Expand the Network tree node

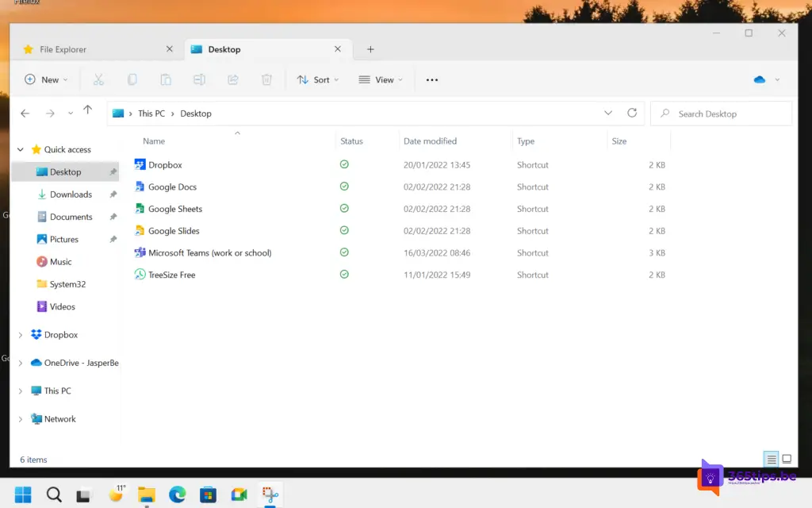(20, 419)
